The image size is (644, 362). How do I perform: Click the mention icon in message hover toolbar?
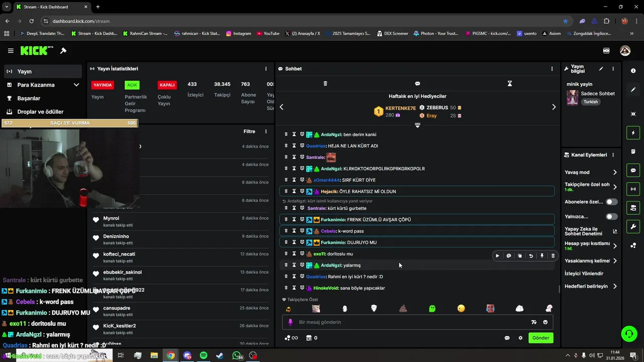pyautogui.click(x=509, y=256)
